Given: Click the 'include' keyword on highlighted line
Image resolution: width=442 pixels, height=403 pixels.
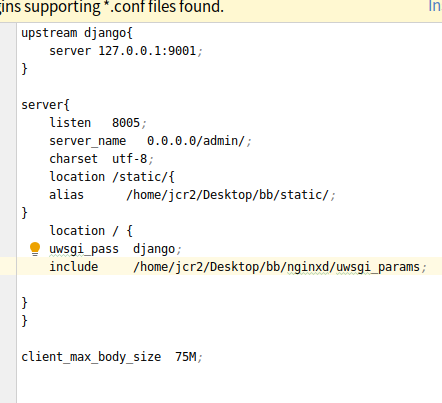Looking at the screenshot, I should pyautogui.click(x=74, y=267).
